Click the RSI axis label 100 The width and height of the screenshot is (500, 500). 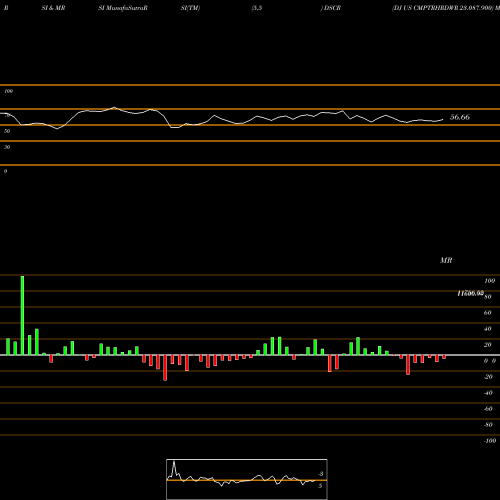click(x=9, y=91)
